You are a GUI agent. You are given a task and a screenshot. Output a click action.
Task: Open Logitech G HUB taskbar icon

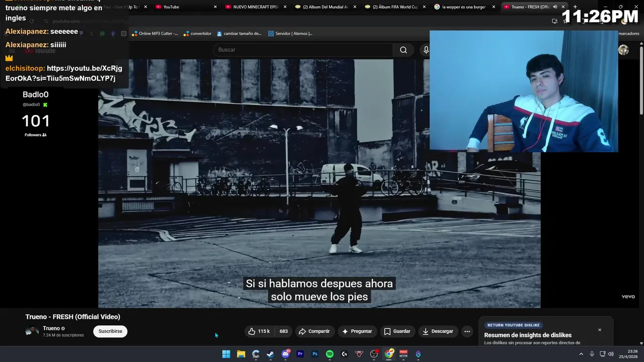click(x=344, y=354)
